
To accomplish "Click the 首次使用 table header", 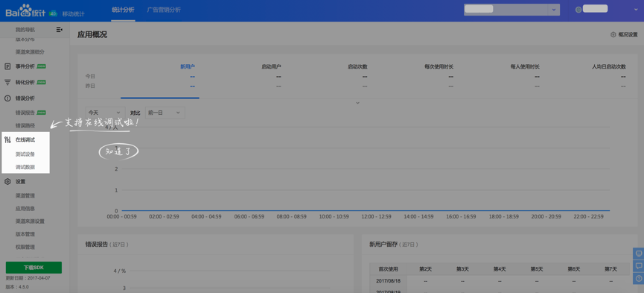I will point(389,269).
